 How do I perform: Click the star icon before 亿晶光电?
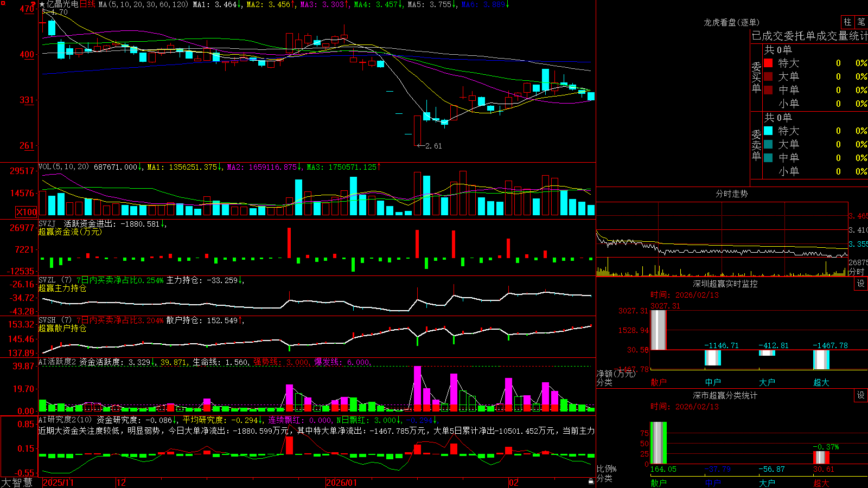[42, 4]
